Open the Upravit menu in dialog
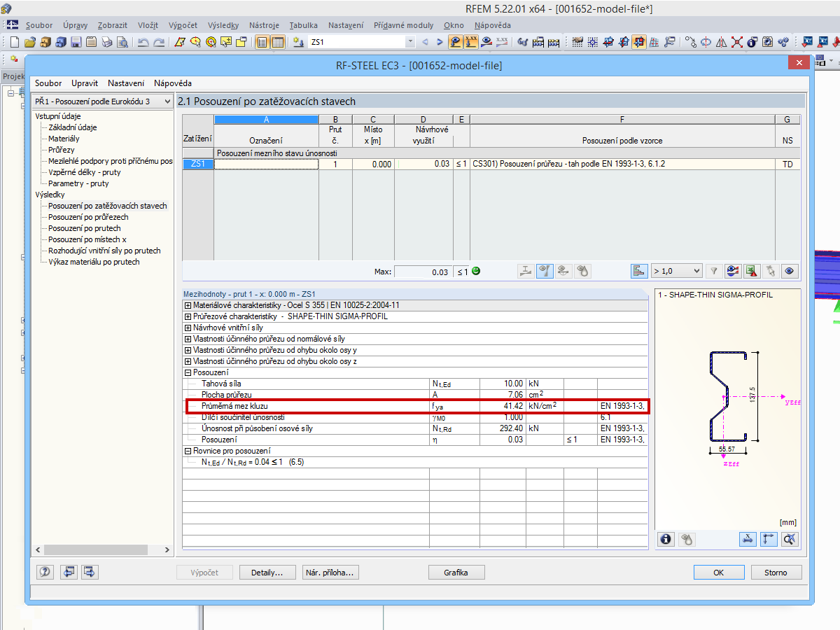This screenshot has height=630, width=840. coord(85,83)
